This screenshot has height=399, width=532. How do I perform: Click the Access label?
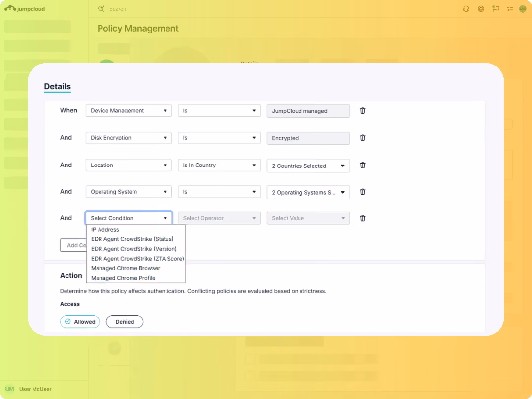[x=70, y=304]
